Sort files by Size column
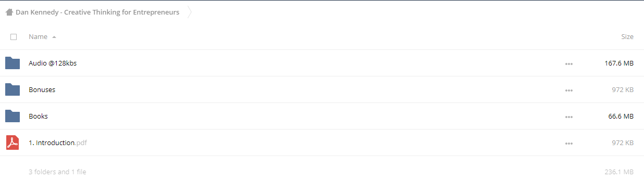644x194 pixels. tap(627, 37)
